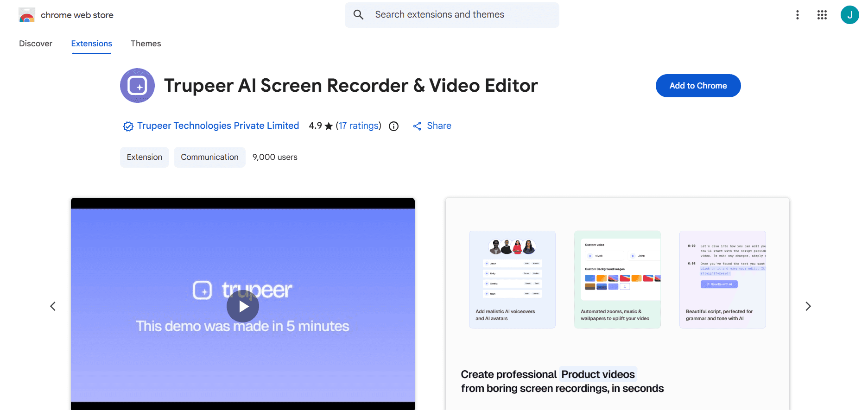This screenshot has height=410, width=868.
Task: Click the 4.9 star rating
Action: coord(321,126)
